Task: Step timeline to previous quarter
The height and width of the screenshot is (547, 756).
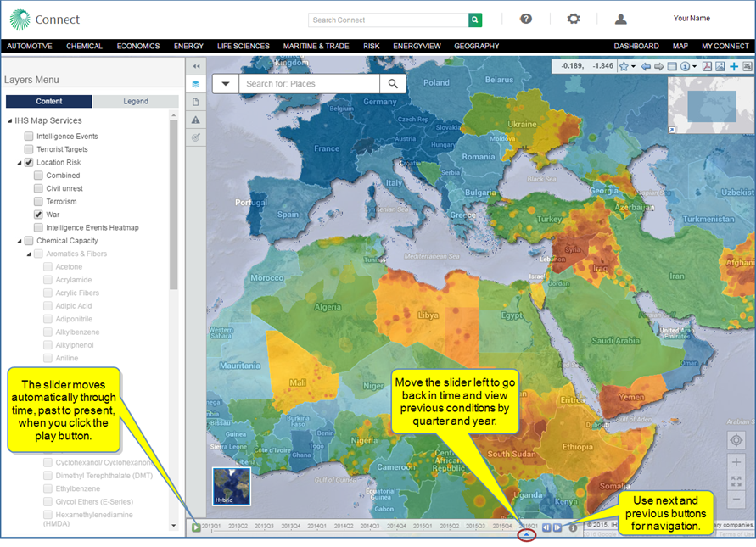Action: (546, 527)
